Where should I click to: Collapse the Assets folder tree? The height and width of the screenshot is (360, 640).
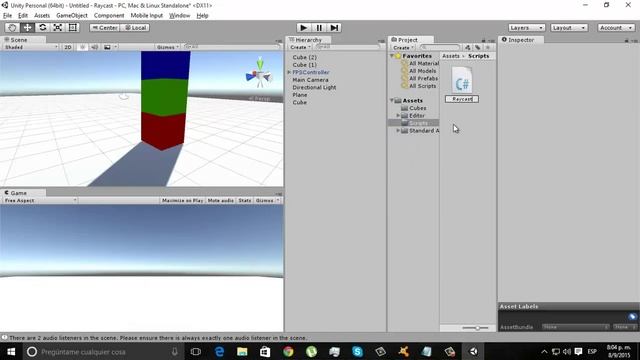[x=392, y=100]
